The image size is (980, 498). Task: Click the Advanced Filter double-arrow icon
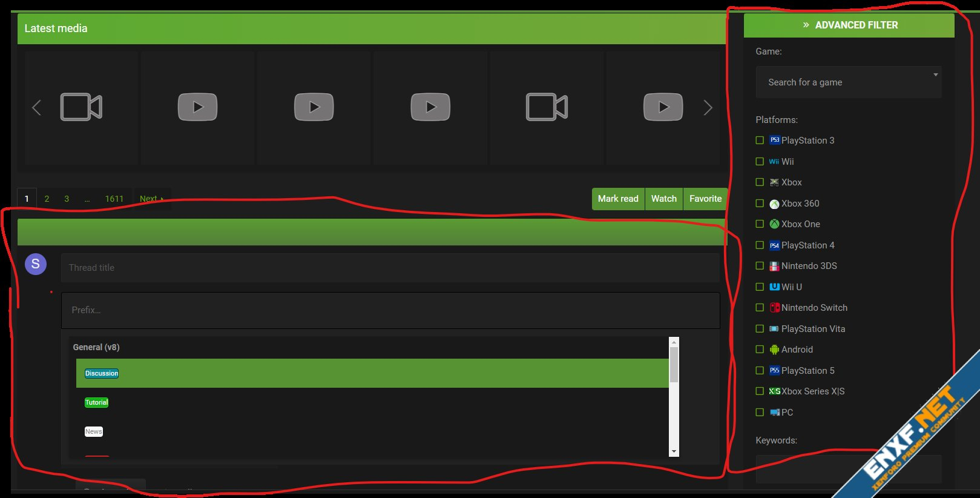806,25
